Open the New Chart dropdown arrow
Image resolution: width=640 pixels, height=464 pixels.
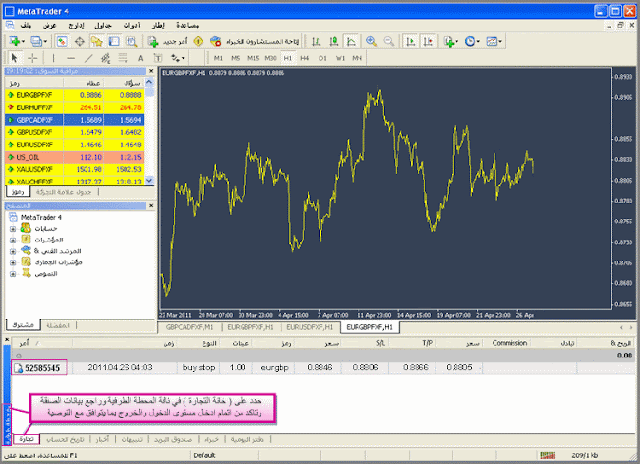(x=24, y=42)
